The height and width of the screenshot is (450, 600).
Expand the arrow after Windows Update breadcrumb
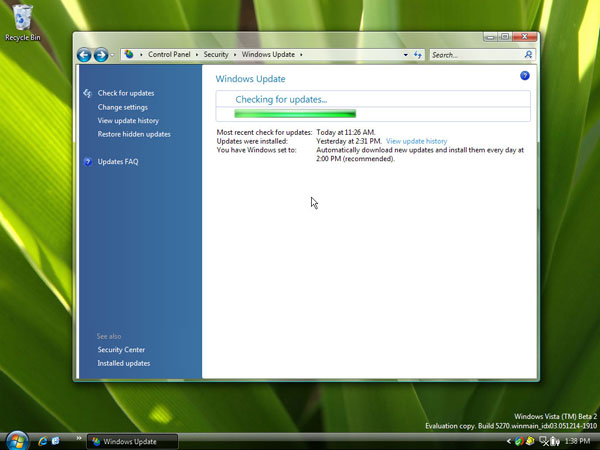pyautogui.click(x=301, y=55)
